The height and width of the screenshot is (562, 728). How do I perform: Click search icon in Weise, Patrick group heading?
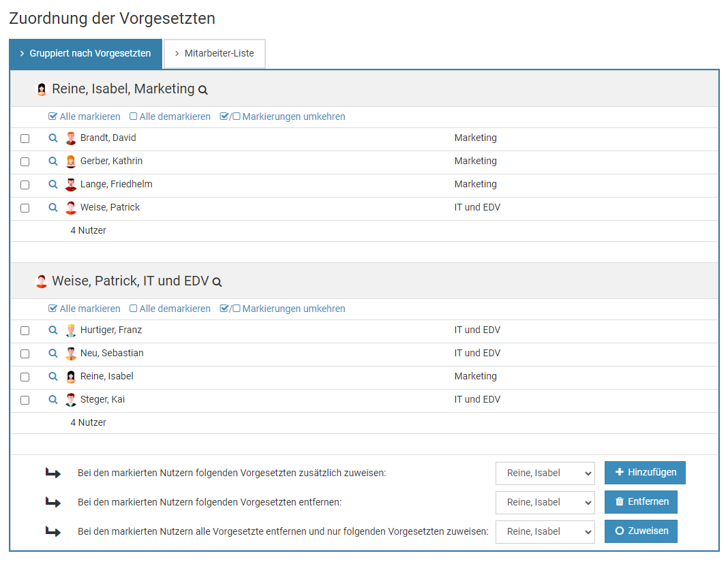pos(217,282)
